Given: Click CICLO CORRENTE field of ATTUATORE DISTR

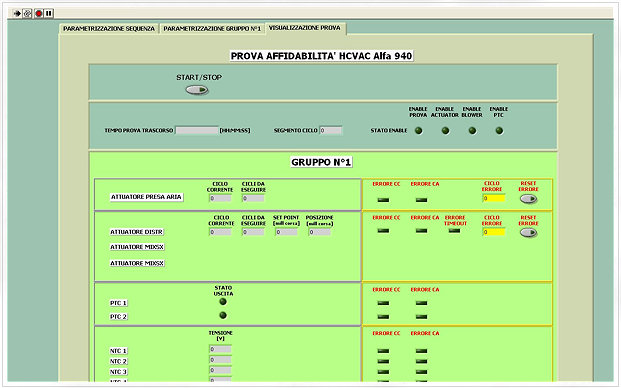Looking at the screenshot, I should point(220,232).
